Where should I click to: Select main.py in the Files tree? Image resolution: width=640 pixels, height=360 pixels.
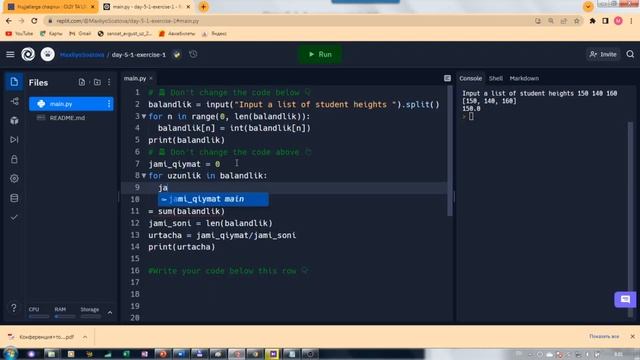coord(71,104)
